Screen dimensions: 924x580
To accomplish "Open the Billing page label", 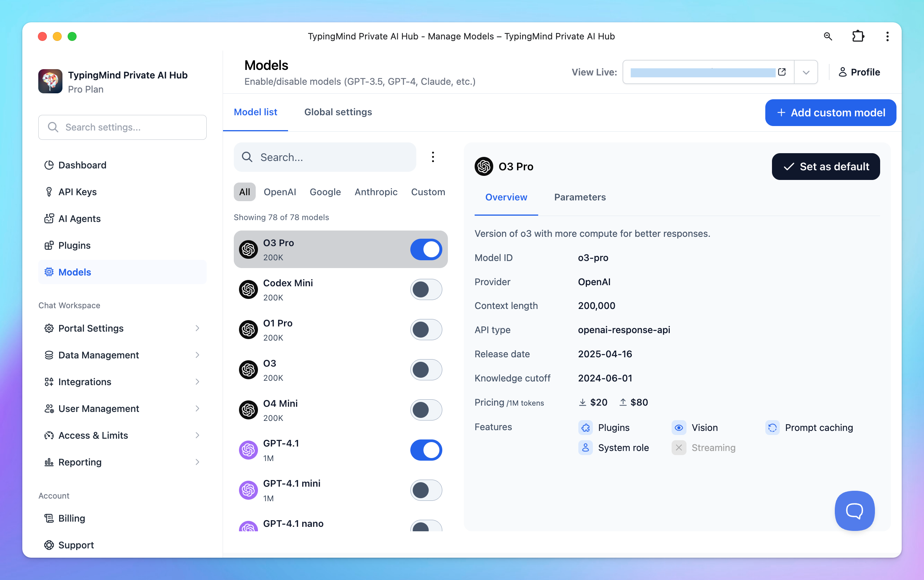I will pos(72,518).
